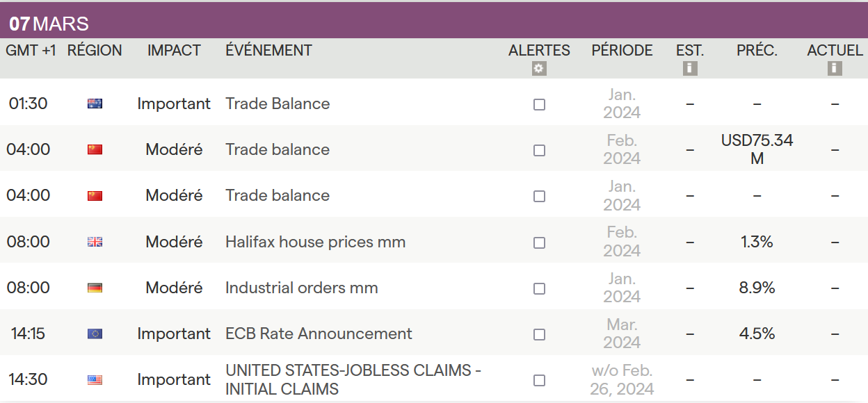Click the IMPACT column header
The image size is (868, 403).
click(174, 51)
